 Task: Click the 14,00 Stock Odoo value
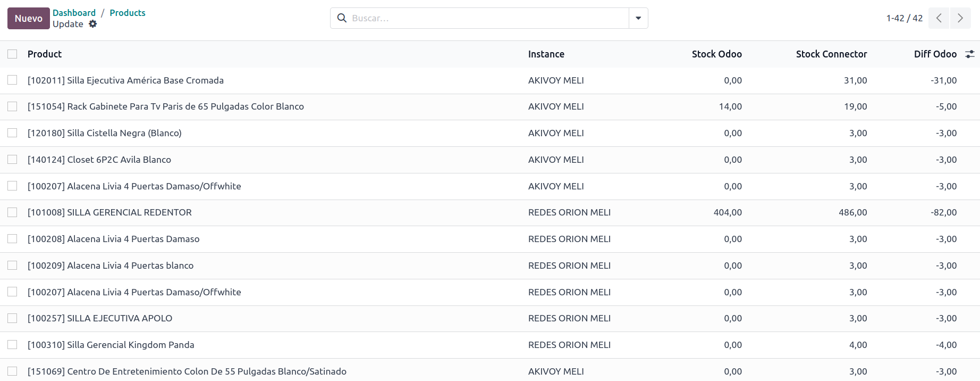[x=730, y=106]
